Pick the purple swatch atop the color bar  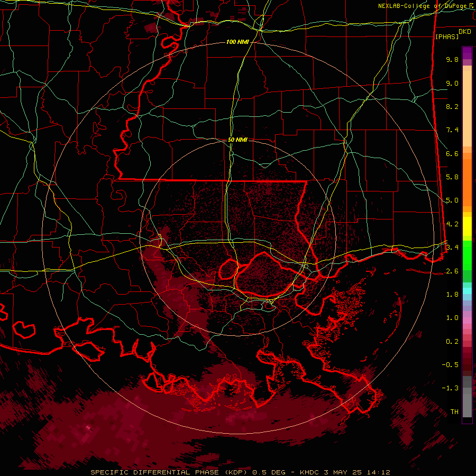click(467, 53)
